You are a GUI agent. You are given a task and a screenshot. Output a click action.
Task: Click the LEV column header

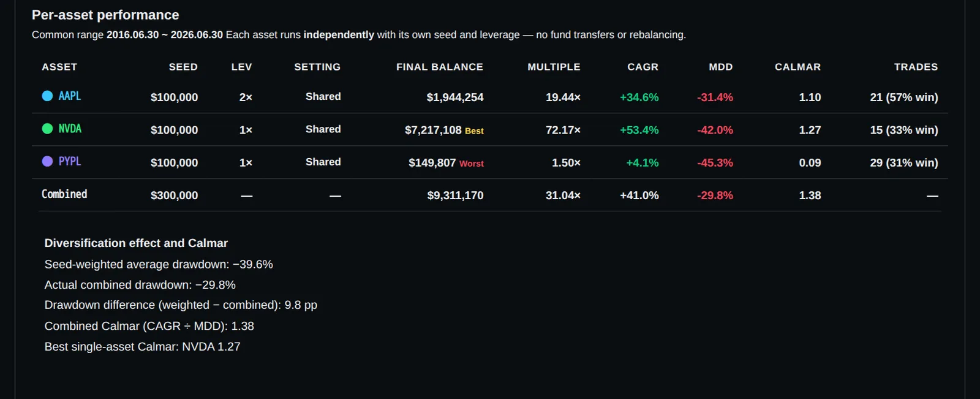point(241,67)
